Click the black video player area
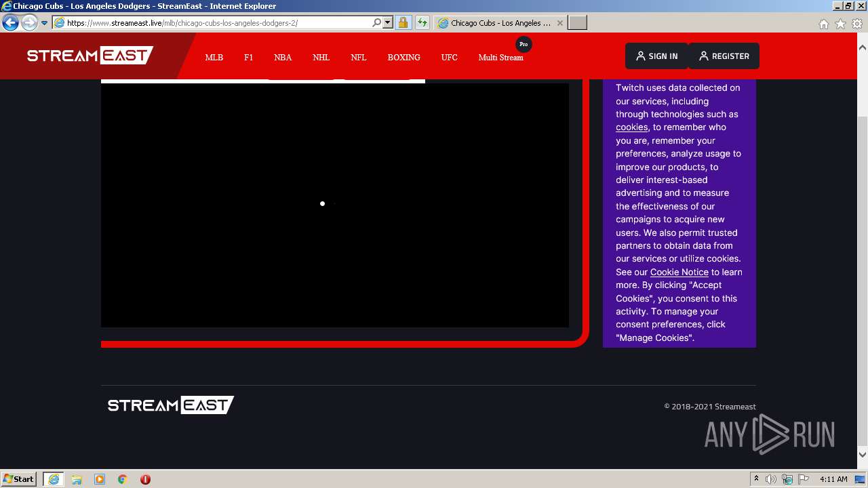868x488 pixels. [x=335, y=205]
